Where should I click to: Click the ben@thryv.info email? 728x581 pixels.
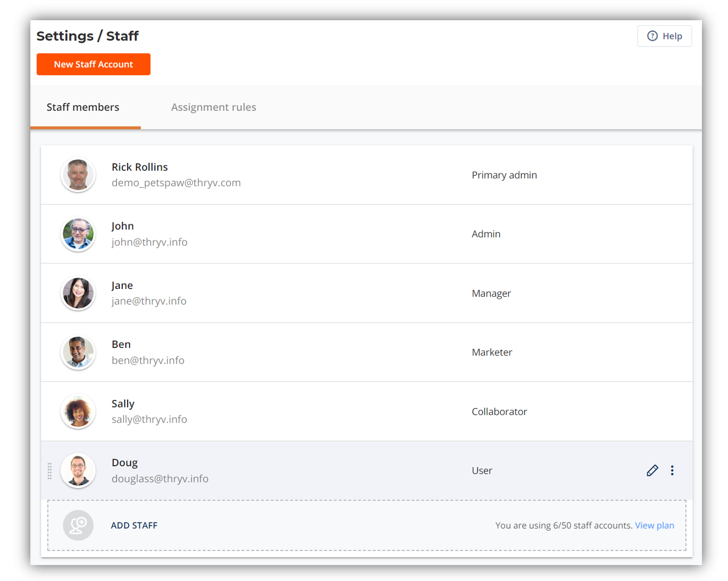coord(148,361)
